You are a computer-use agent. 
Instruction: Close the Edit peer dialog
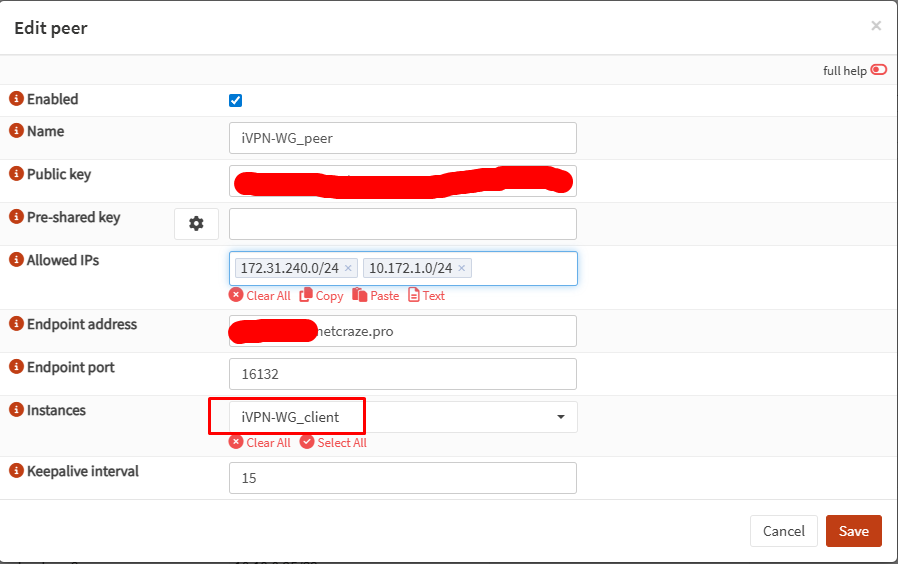coord(876,26)
